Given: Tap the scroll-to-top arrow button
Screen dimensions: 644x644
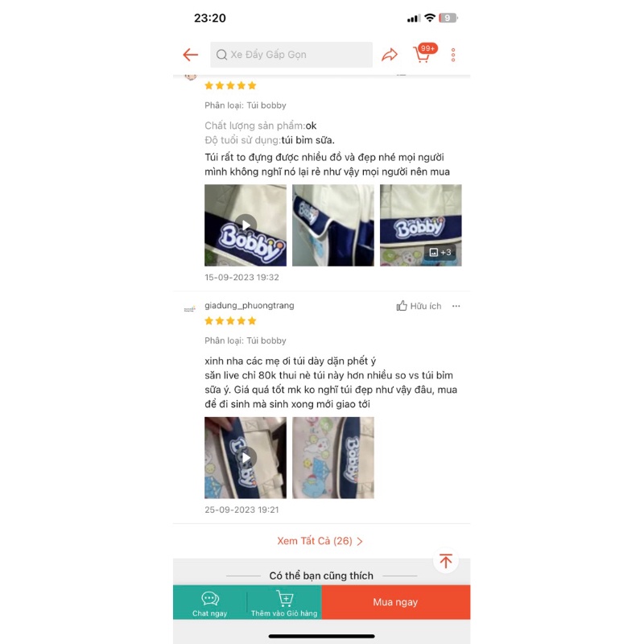Looking at the screenshot, I should [x=446, y=561].
